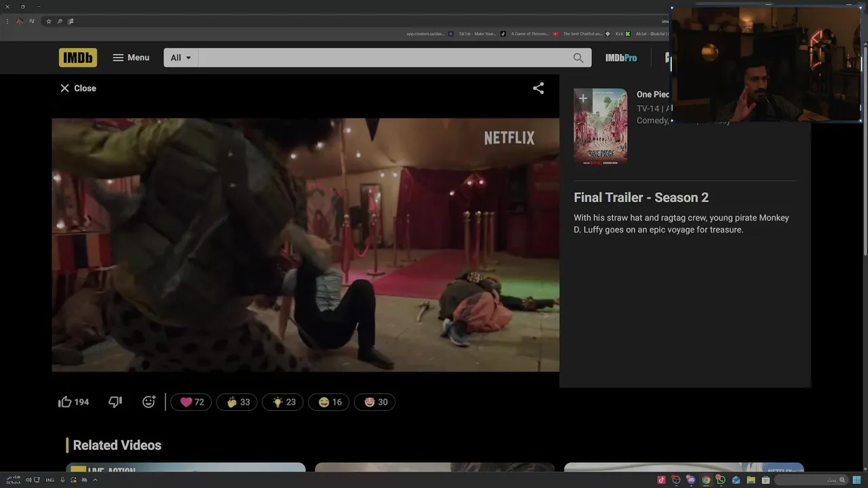The width and height of the screenshot is (868, 488).
Task: Switch ENG input language indicator
Action: pyautogui.click(x=50, y=480)
